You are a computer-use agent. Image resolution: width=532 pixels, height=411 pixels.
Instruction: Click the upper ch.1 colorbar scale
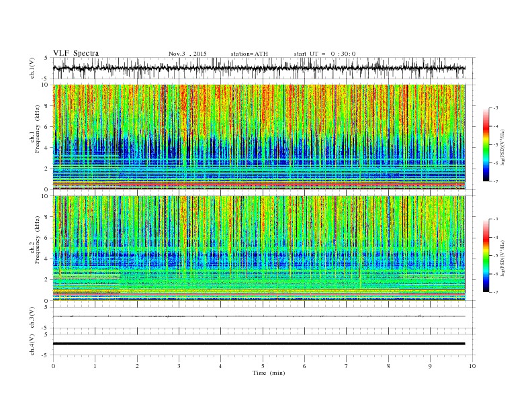(486, 144)
